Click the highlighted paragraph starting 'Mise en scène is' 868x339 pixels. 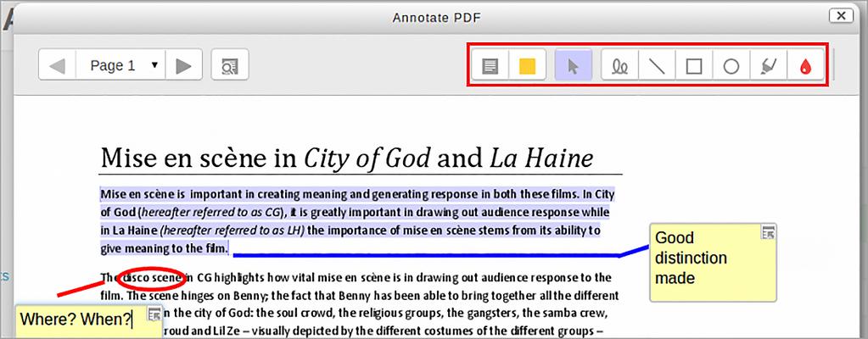[x=357, y=221]
